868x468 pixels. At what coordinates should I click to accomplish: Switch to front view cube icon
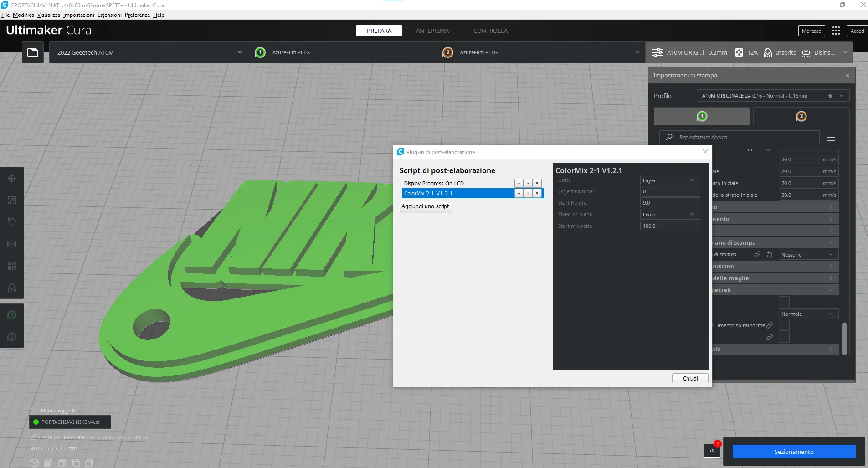point(48,463)
